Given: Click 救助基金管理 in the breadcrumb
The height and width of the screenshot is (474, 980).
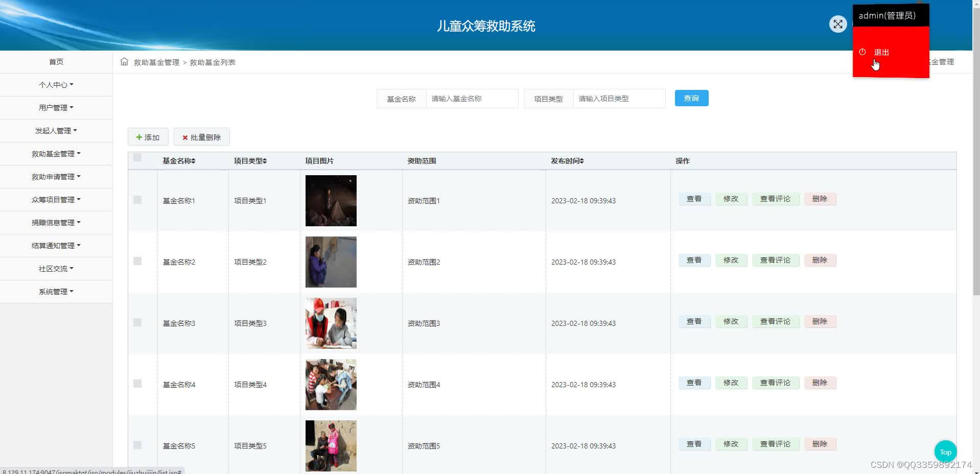Looking at the screenshot, I should tap(156, 62).
